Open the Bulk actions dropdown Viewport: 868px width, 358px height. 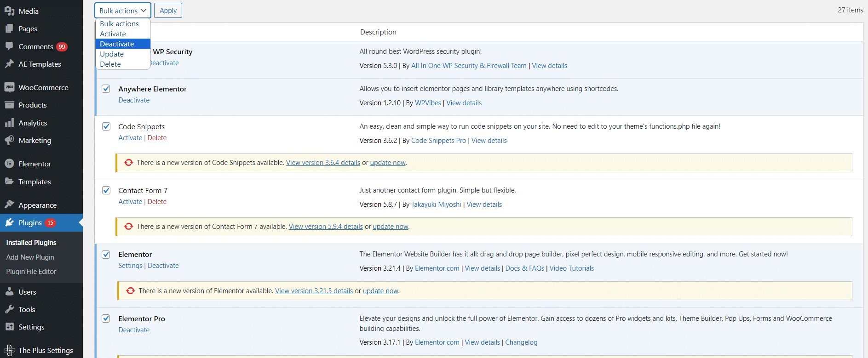(x=123, y=11)
